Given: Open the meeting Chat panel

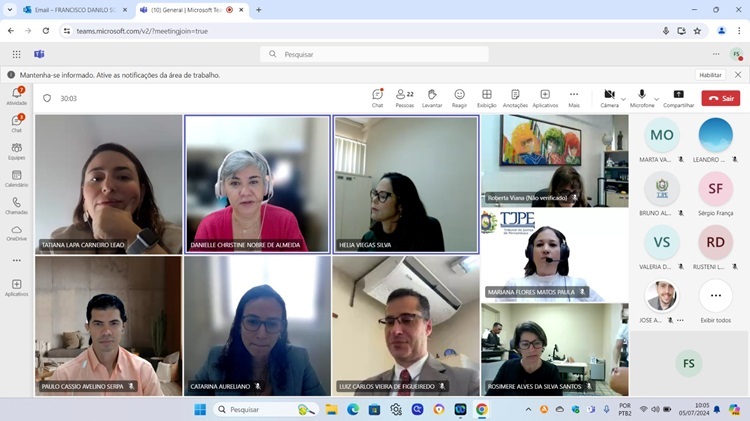Looking at the screenshot, I should point(377,98).
